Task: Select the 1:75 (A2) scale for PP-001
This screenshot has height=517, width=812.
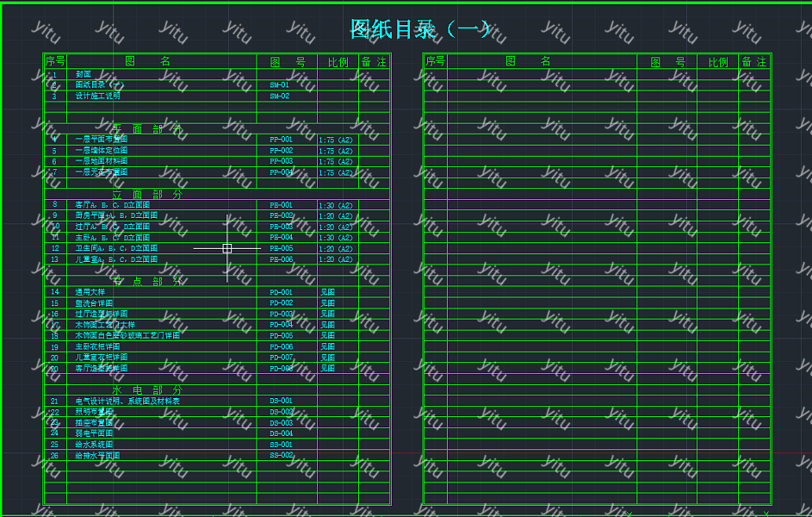Action: coord(336,140)
